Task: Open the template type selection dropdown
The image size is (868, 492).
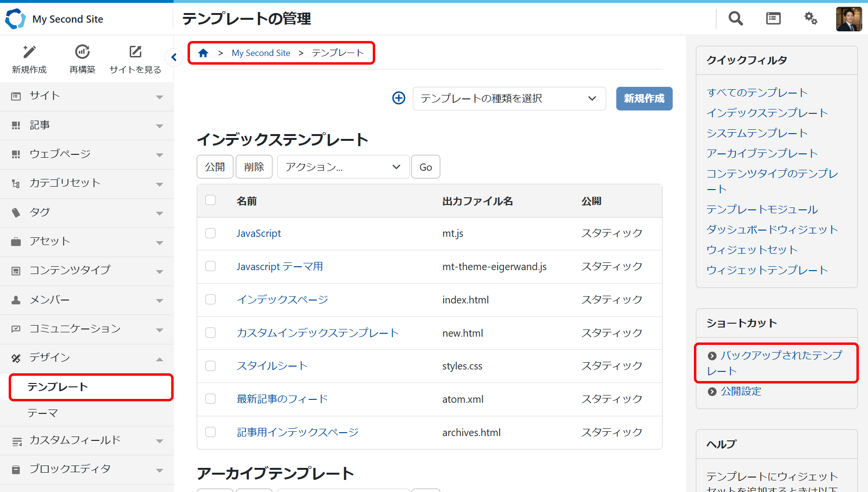Action: (509, 99)
